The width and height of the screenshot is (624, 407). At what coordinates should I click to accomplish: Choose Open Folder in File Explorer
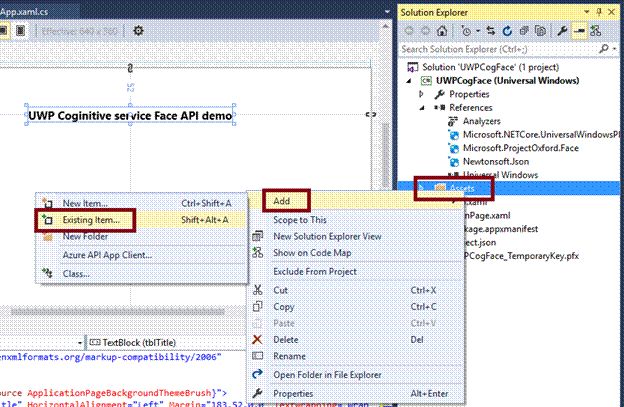(327, 375)
